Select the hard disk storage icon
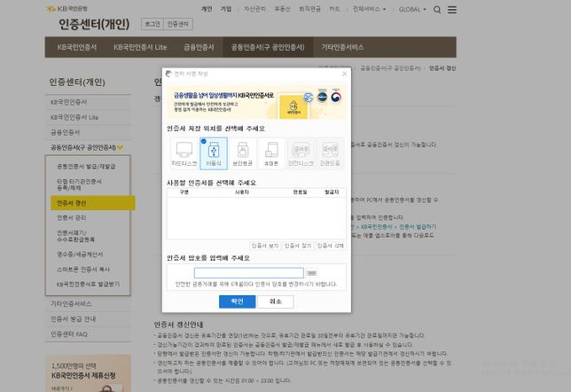Screen dimensions: 571x392 coord(183,153)
